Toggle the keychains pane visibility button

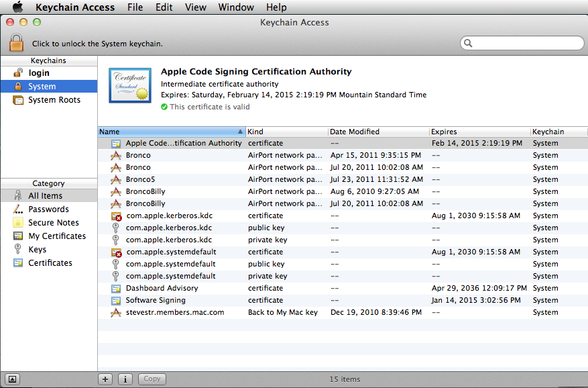pos(12,379)
